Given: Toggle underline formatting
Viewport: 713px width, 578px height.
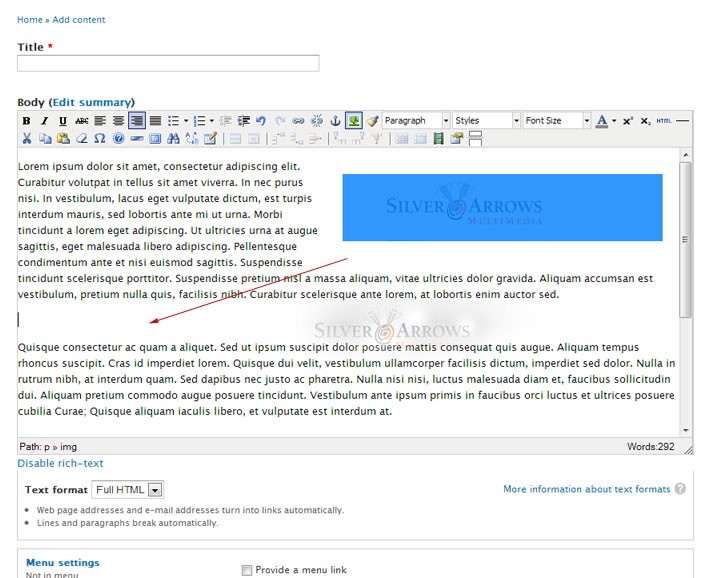Looking at the screenshot, I should (x=63, y=121).
